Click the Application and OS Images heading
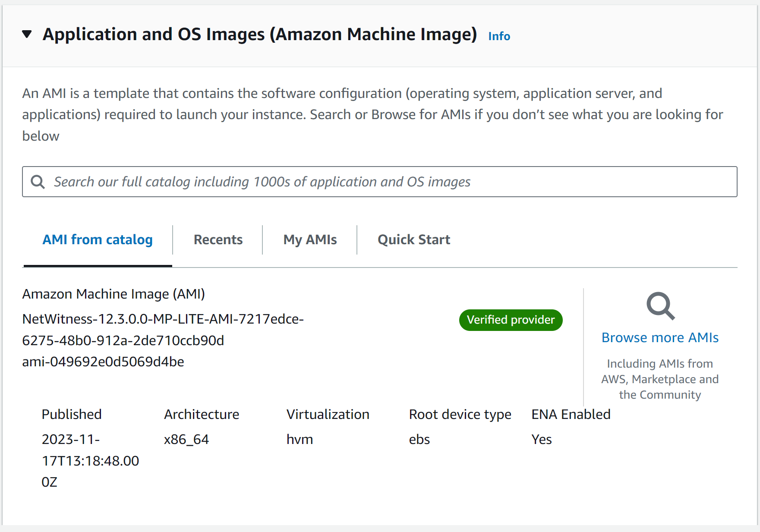 (259, 35)
